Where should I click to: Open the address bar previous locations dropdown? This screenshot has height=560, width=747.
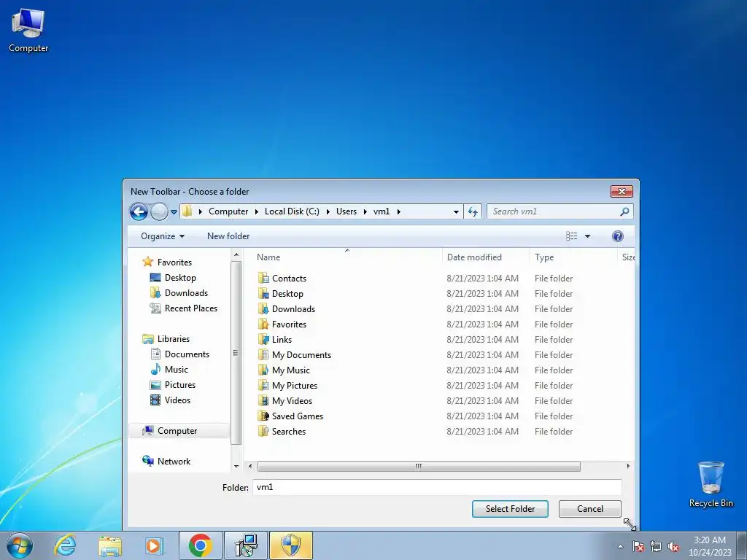(456, 211)
